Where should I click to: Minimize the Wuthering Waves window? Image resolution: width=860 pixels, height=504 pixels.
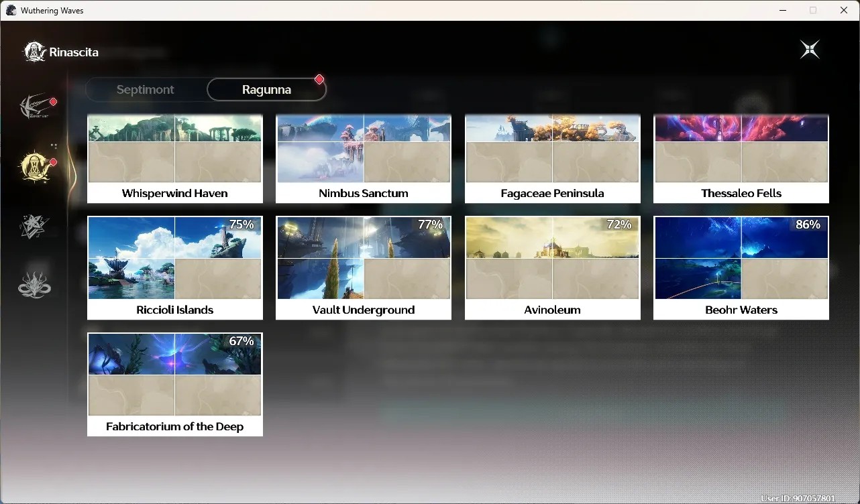[783, 10]
